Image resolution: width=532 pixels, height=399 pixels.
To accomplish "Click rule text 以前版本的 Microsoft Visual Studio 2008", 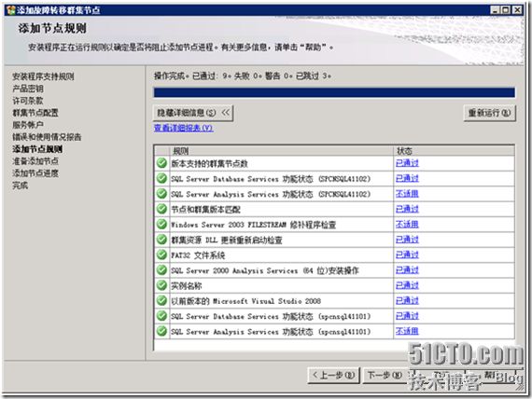I will tap(246, 301).
